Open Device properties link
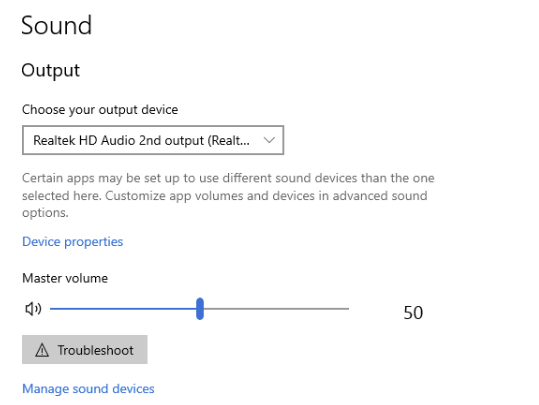The image size is (539, 405). click(x=73, y=242)
